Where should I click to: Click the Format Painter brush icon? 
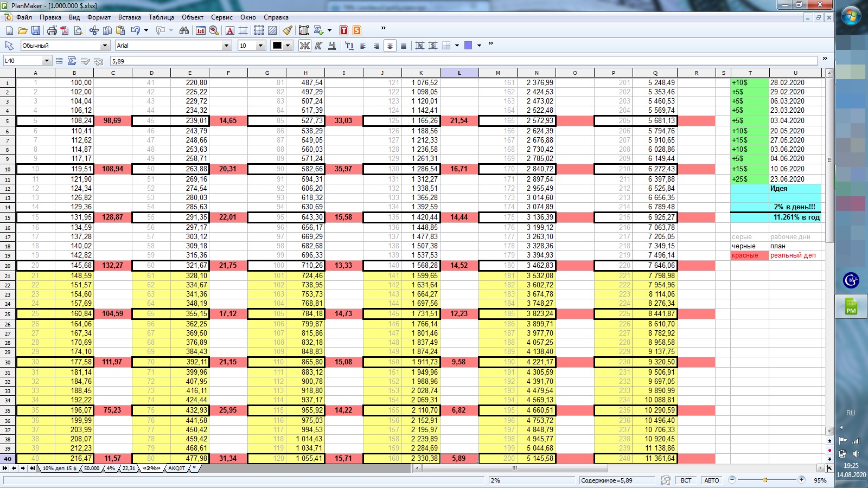pos(288,30)
